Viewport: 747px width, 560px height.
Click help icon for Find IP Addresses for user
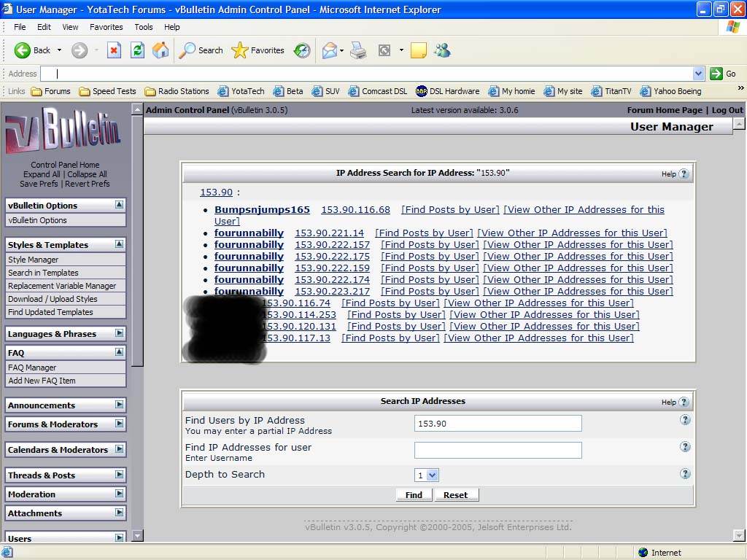click(685, 447)
